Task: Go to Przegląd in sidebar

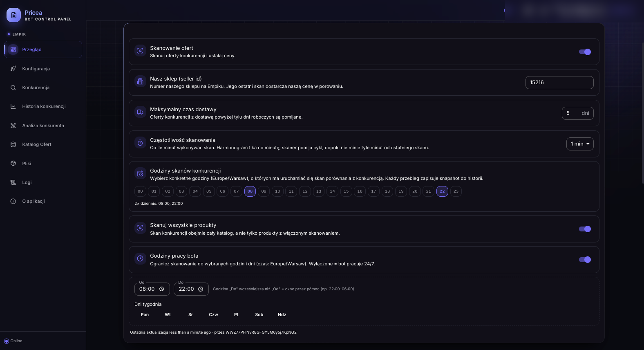Action: click(x=43, y=49)
